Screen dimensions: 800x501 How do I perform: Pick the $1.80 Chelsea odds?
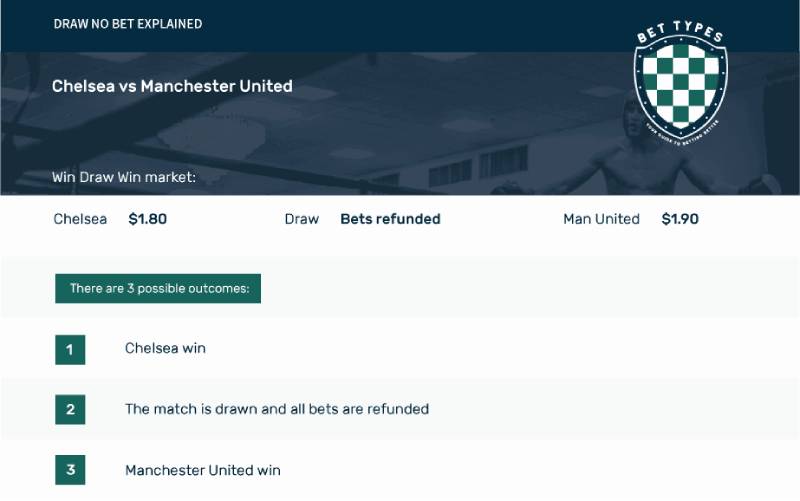[x=148, y=219]
